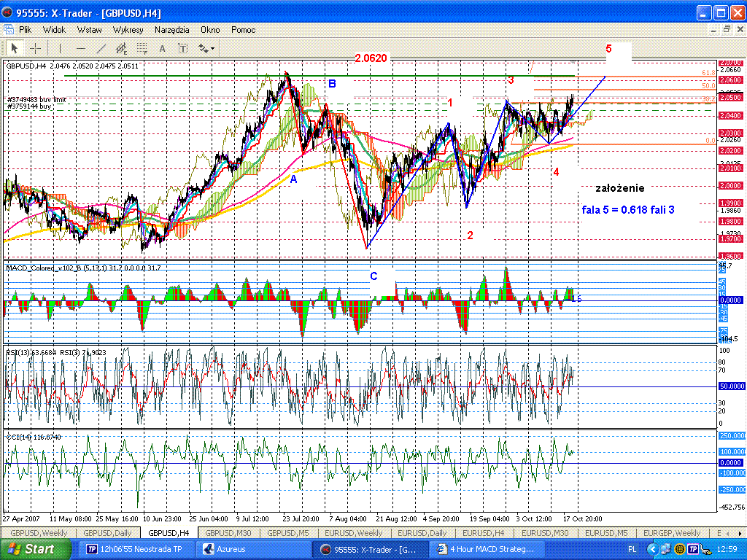Select the X-Trader taskbar button
Viewport: 747px width, 560px height.
370,550
